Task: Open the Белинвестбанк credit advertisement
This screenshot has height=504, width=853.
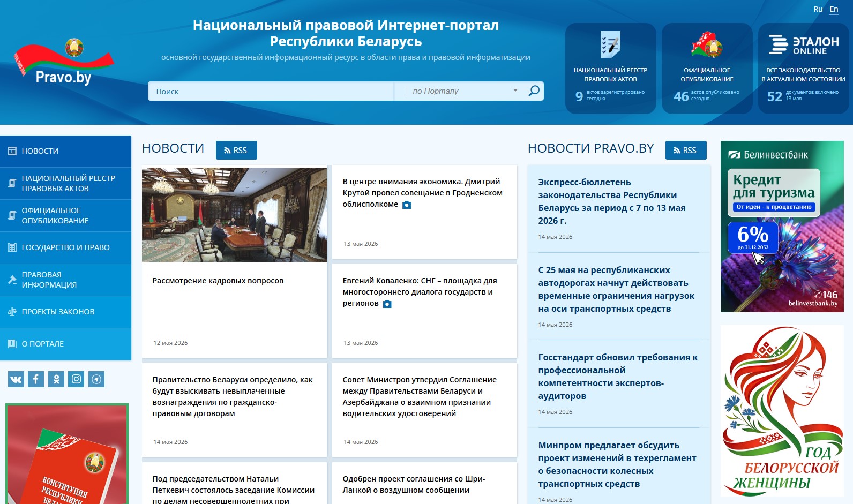Action: [x=782, y=227]
